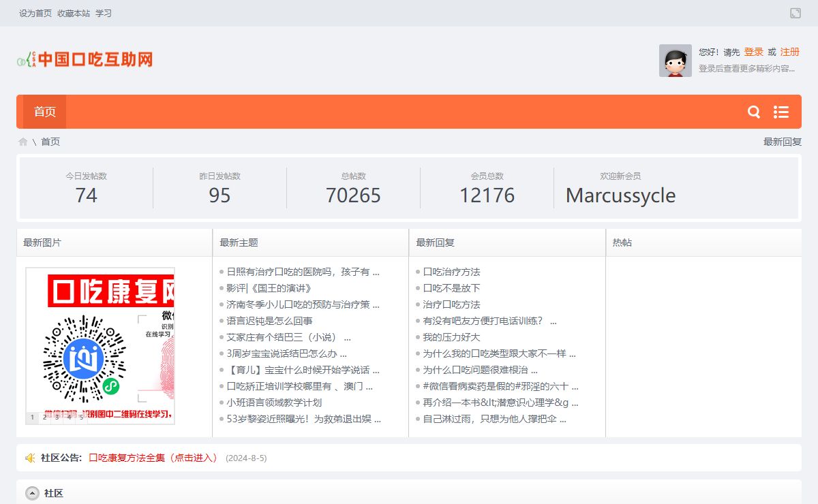Open topic 小班语言领域教学计划

point(274,403)
